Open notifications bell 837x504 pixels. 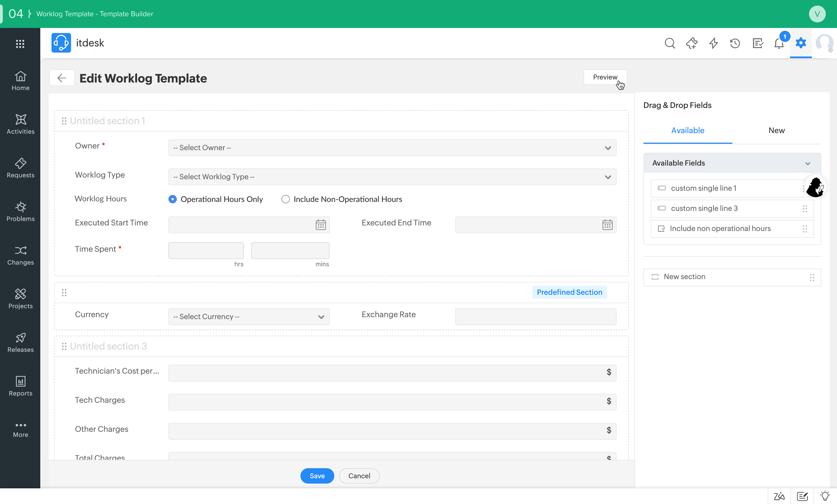click(779, 43)
